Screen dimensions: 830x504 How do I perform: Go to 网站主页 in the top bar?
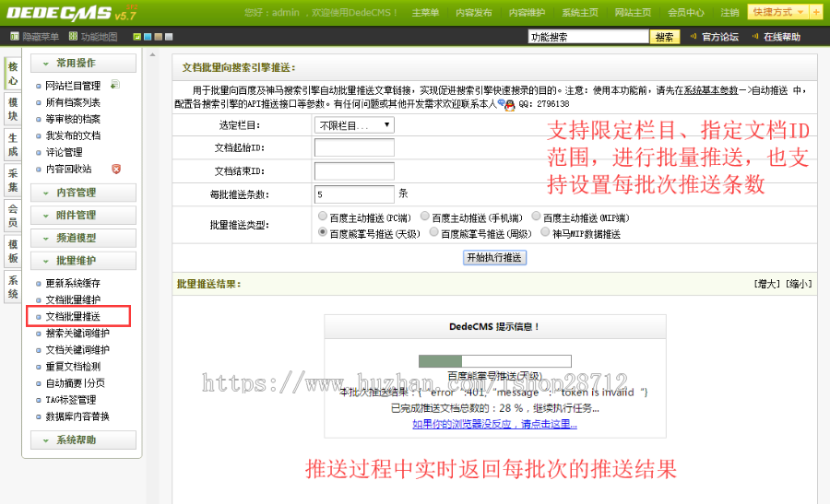[633, 13]
